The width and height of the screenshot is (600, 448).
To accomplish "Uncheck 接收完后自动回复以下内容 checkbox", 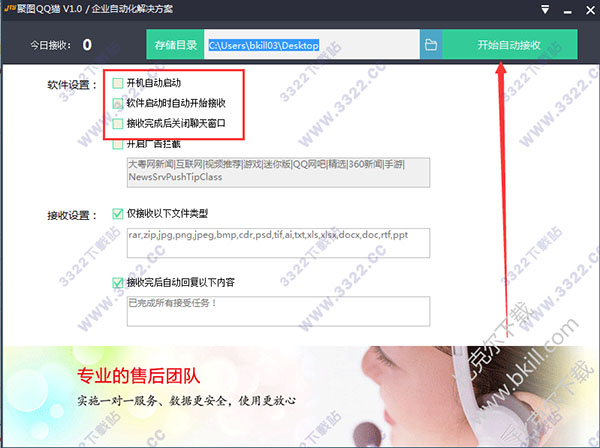I will 118,283.
